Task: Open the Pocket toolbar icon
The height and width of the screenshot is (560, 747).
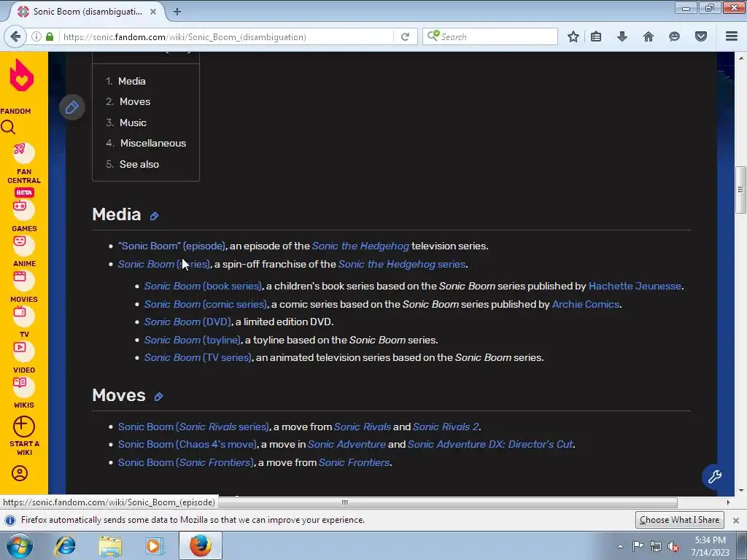Action: coord(701,36)
